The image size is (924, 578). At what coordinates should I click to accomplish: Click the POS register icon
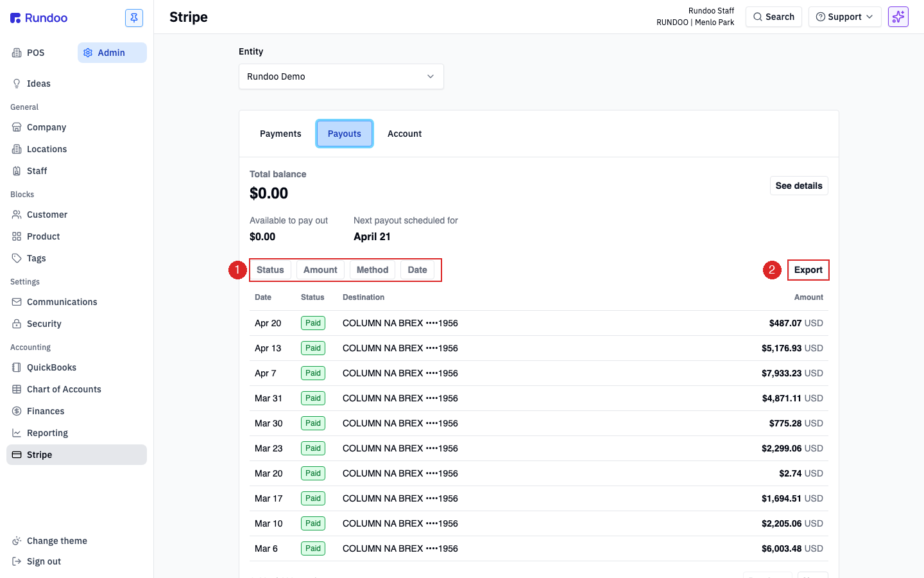coord(17,53)
